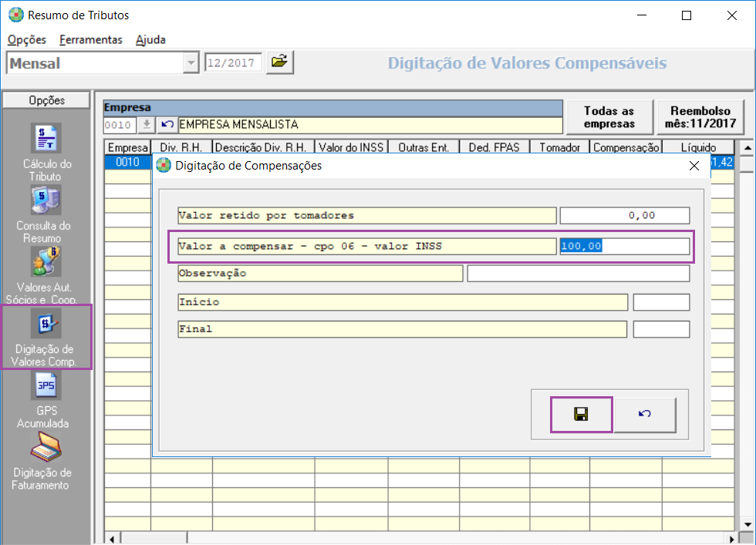Click the vertical scrollbar down arrow
Viewport: 756px width, 545px height.
tap(748, 524)
